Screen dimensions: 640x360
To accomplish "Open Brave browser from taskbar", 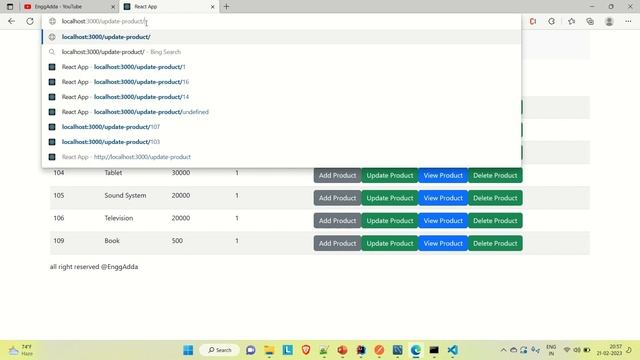I will coord(306,350).
